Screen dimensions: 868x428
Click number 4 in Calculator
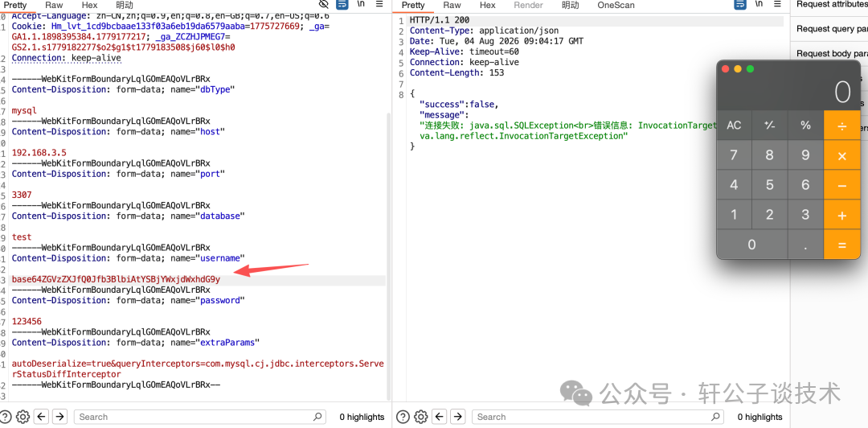[x=734, y=185]
